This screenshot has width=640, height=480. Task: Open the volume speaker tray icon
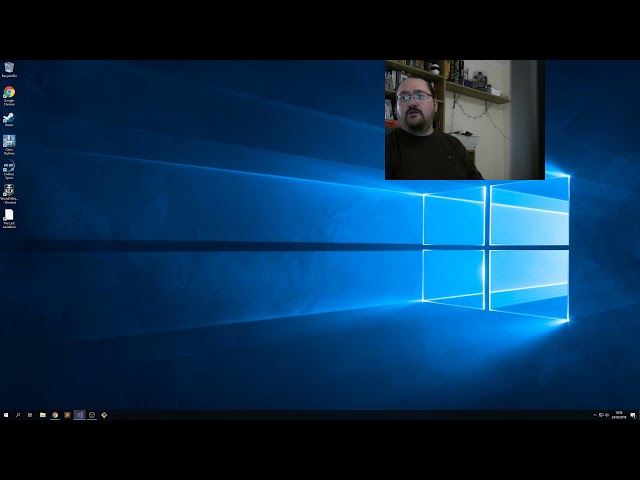coord(607,415)
